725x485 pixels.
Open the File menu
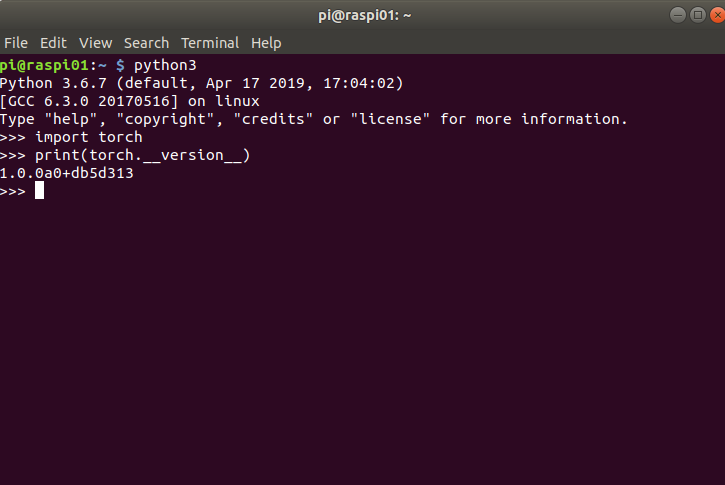coord(16,43)
